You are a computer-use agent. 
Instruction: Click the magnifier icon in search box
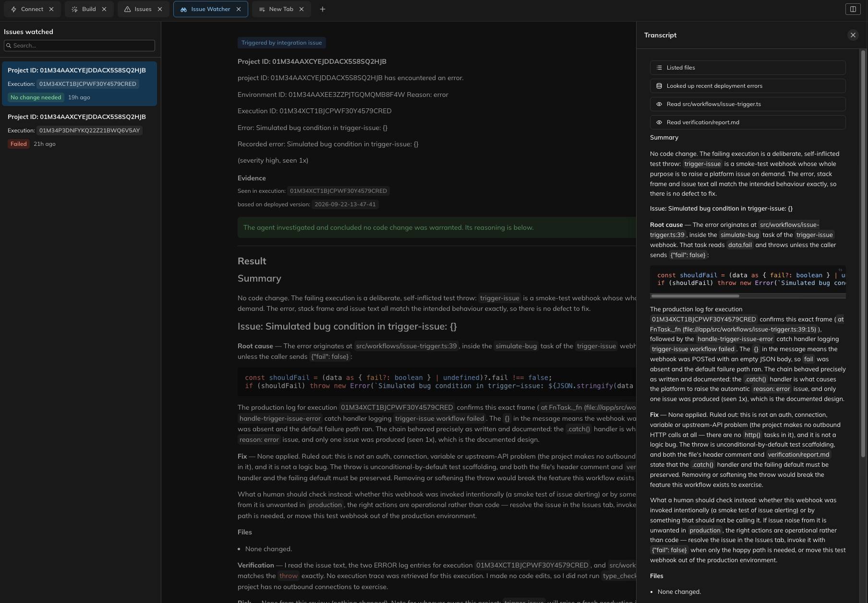tap(9, 46)
